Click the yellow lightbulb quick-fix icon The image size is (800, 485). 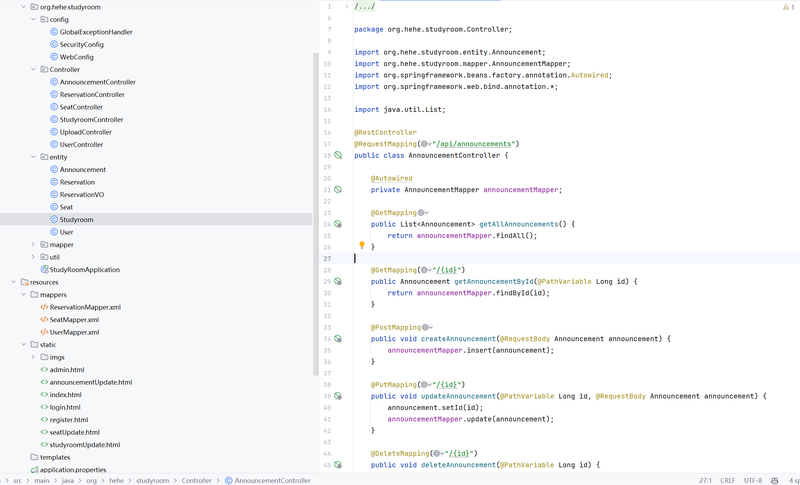click(362, 245)
